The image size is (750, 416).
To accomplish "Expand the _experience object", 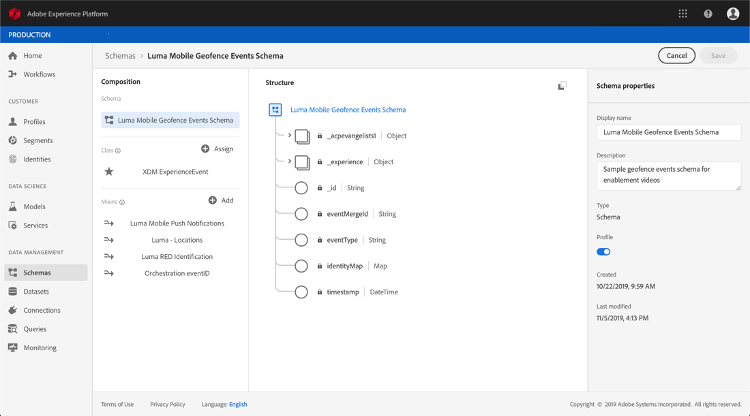I will (x=289, y=161).
